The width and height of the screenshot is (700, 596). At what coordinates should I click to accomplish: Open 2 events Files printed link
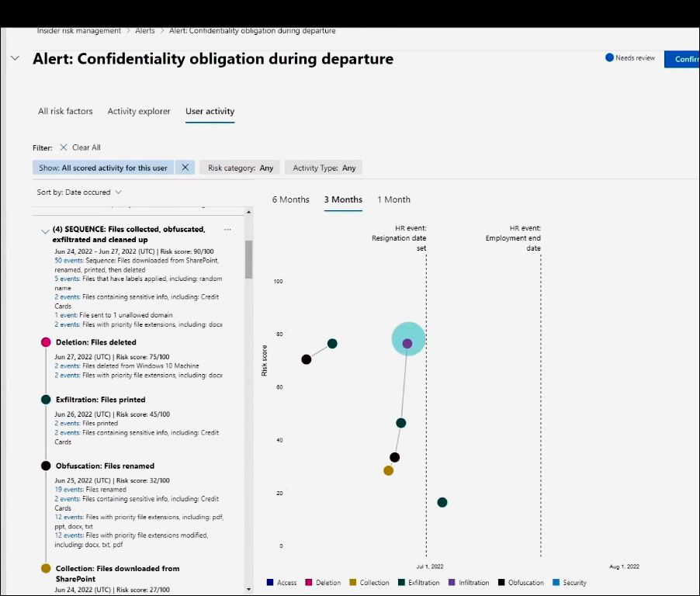68,423
